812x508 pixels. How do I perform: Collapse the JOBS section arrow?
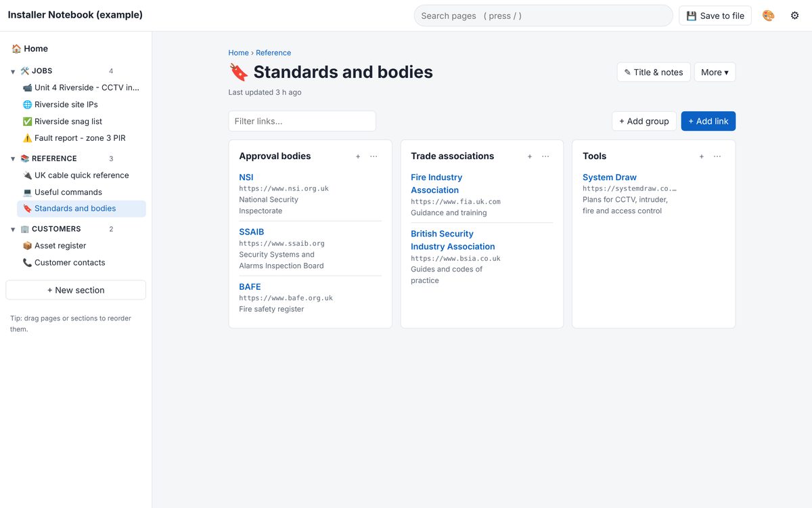click(13, 71)
